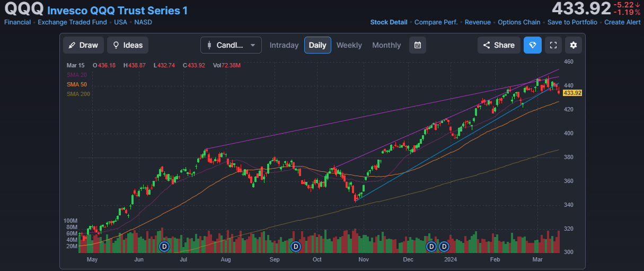Screen dimensions: 644x271
Task: Open chart settings gear icon
Action: coord(573,45)
